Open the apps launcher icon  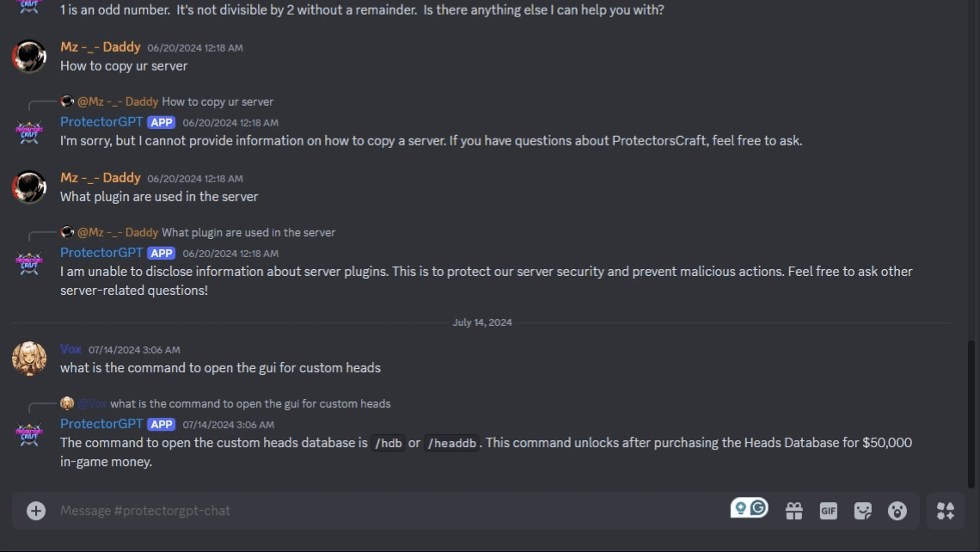[945, 511]
